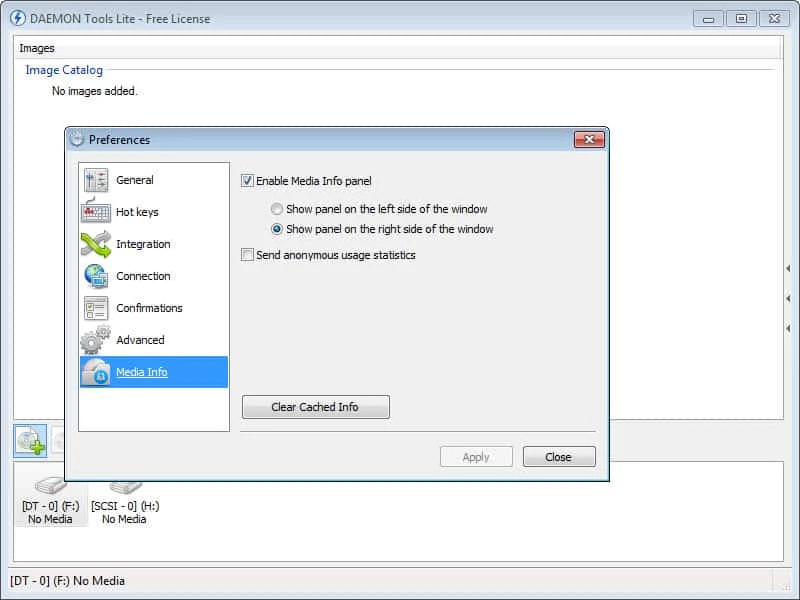
Task: Switch to the Hot keys section label
Action: (x=137, y=212)
